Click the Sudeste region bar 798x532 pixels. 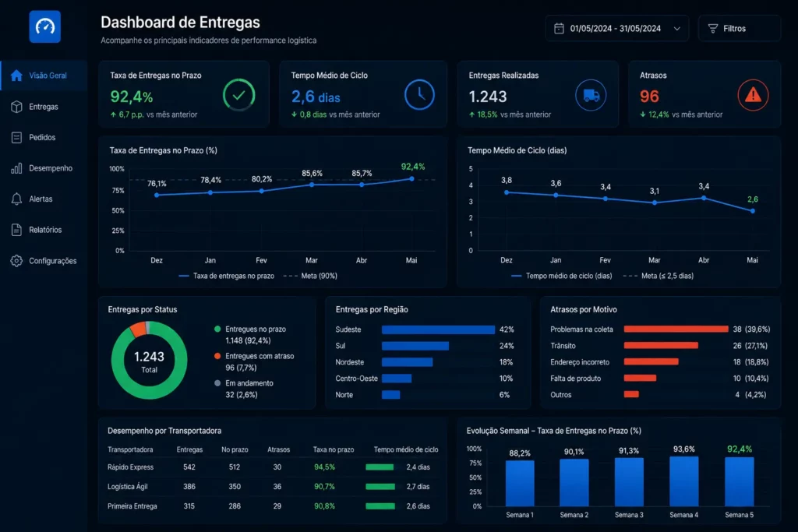point(438,329)
